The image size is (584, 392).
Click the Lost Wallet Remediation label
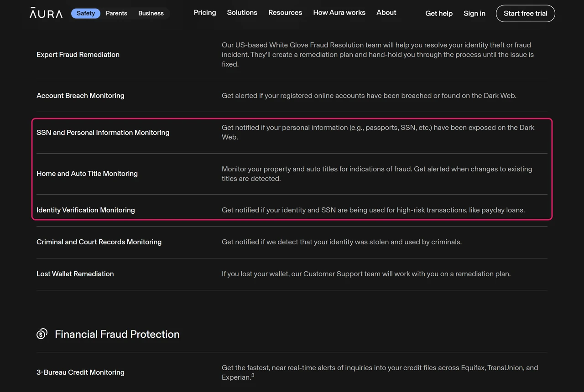click(75, 274)
